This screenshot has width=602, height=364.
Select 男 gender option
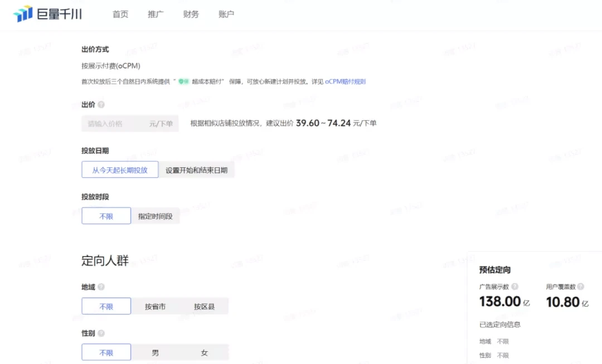155,353
